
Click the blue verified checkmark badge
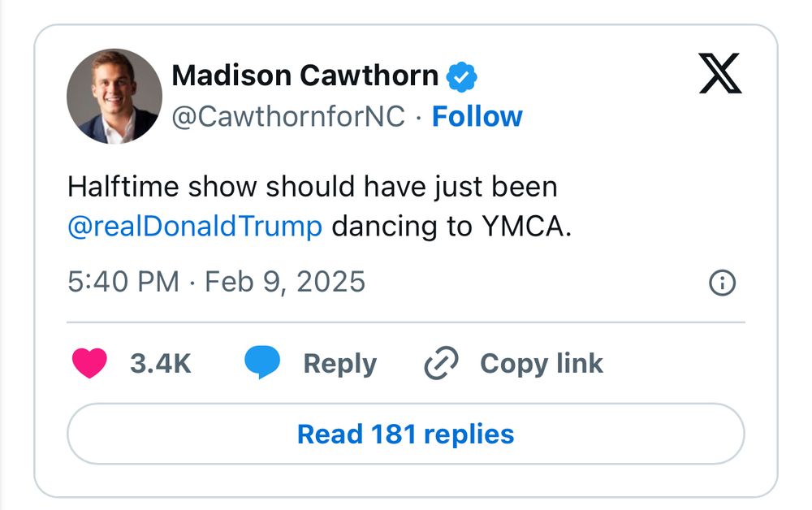(463, 77)
